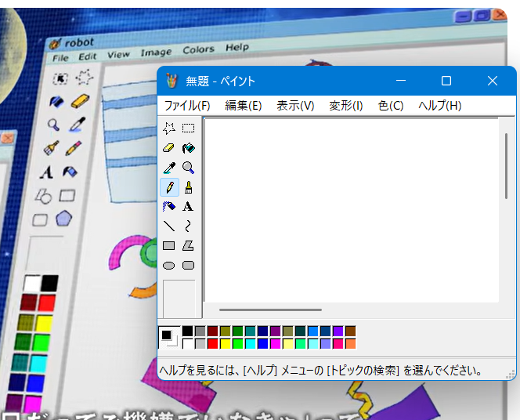Pick the violet purple swatch in ペイント top row
The image size is (520, 420).
[x=338, y=331]
